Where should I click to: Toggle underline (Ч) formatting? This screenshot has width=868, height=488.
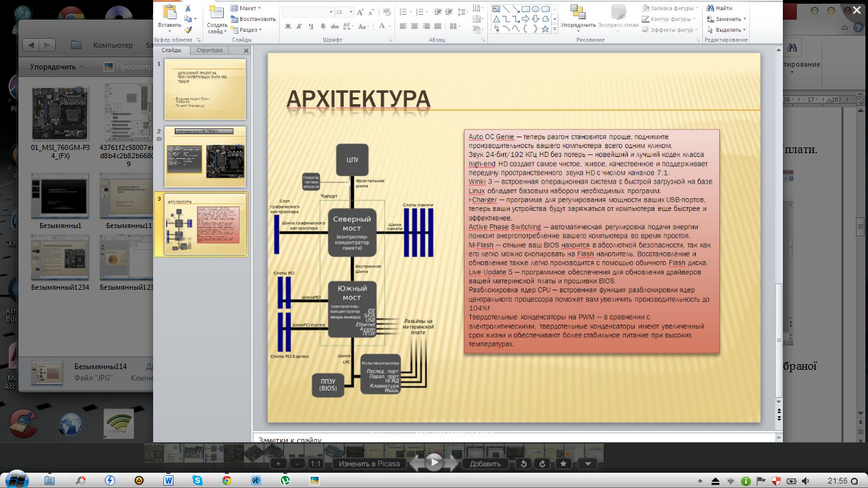(x=311, y=26)
